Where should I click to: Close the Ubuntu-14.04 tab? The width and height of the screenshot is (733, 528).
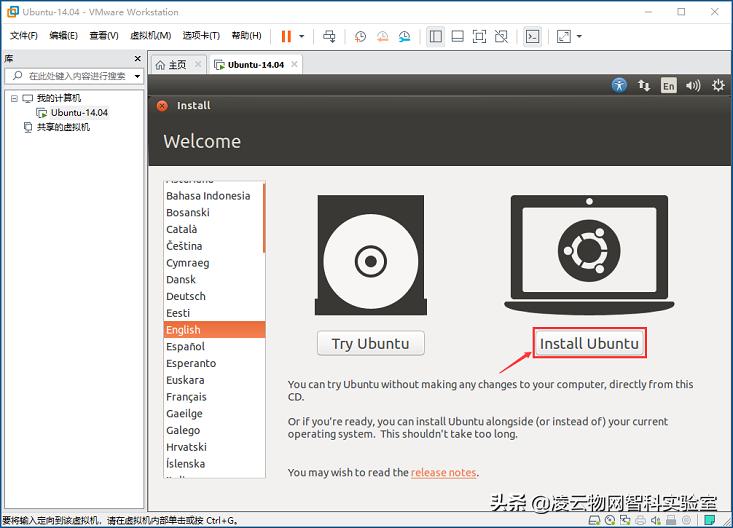[x=294, y=64]
